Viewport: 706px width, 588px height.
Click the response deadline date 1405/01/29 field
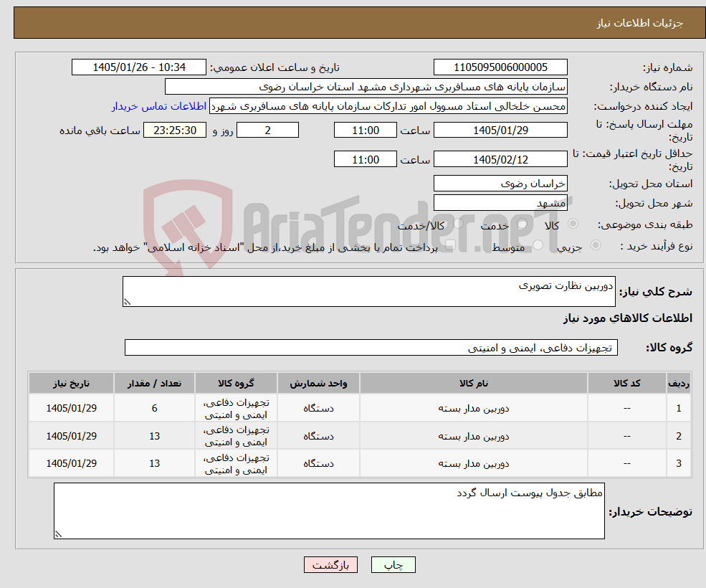point(500,131)
